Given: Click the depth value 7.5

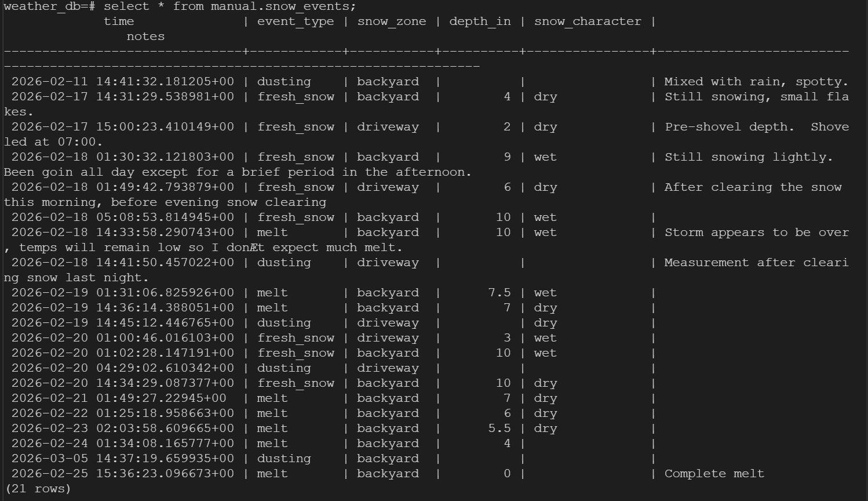Looking at the screenshot, I should coord(499,293).
